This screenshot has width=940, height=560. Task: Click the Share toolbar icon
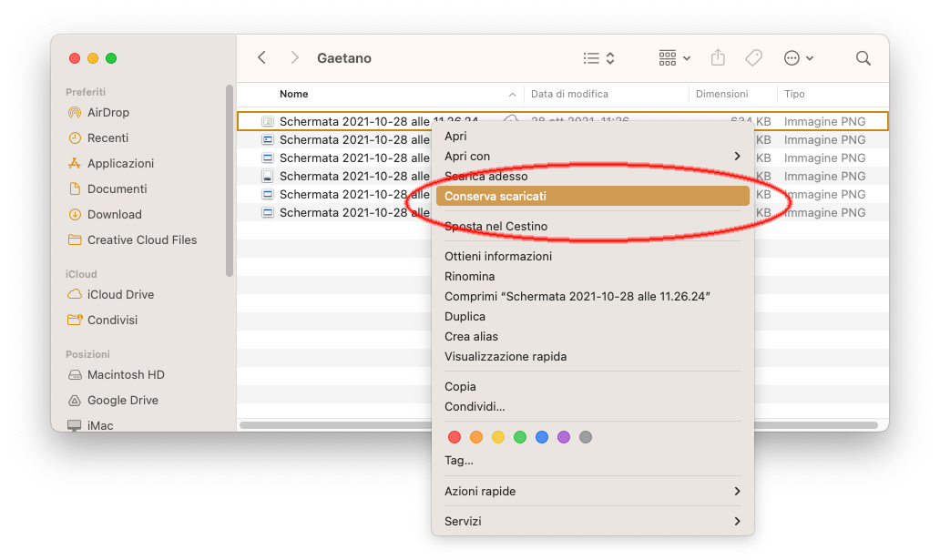718,57
